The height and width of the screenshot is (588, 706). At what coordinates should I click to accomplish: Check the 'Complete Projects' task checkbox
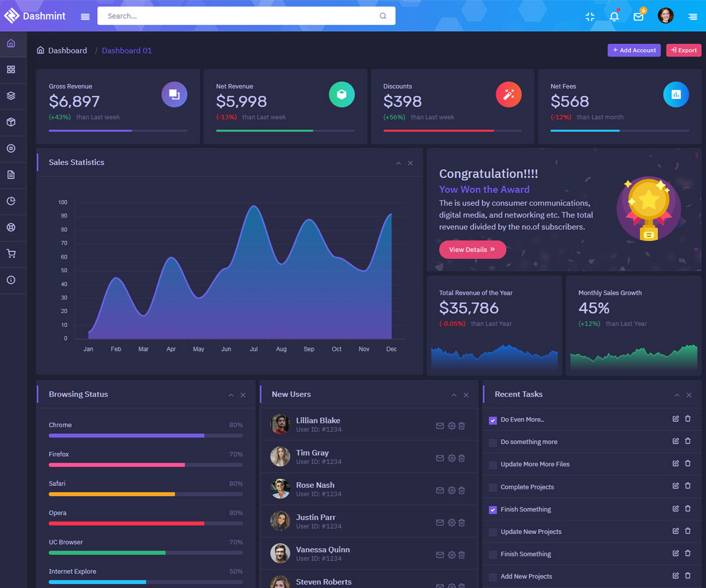point(493,487)
